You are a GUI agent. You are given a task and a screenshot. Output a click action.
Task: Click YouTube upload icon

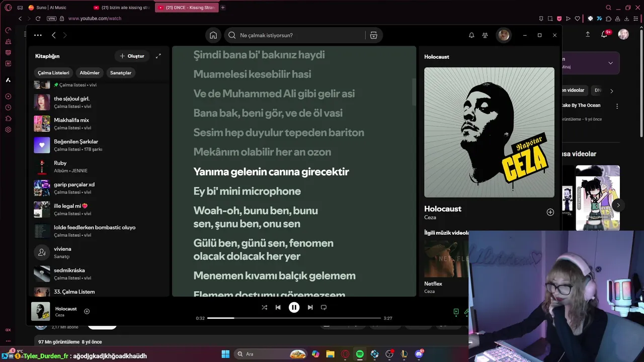coord(588,34)
